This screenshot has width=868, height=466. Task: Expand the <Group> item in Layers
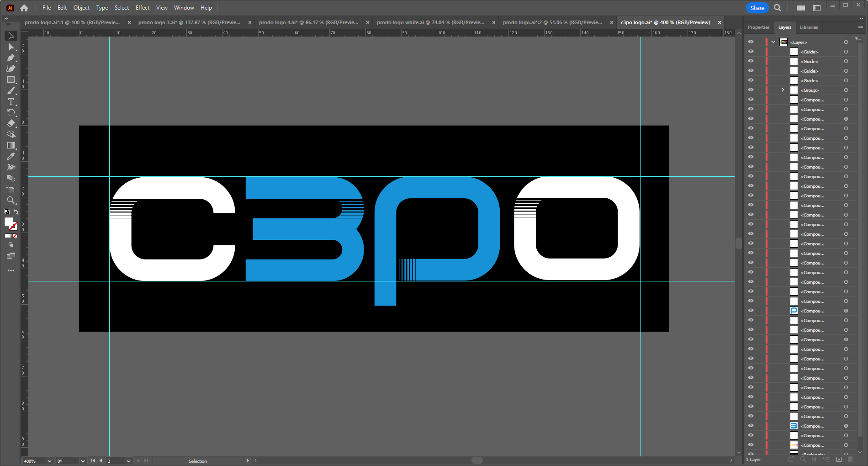(783, 90)
